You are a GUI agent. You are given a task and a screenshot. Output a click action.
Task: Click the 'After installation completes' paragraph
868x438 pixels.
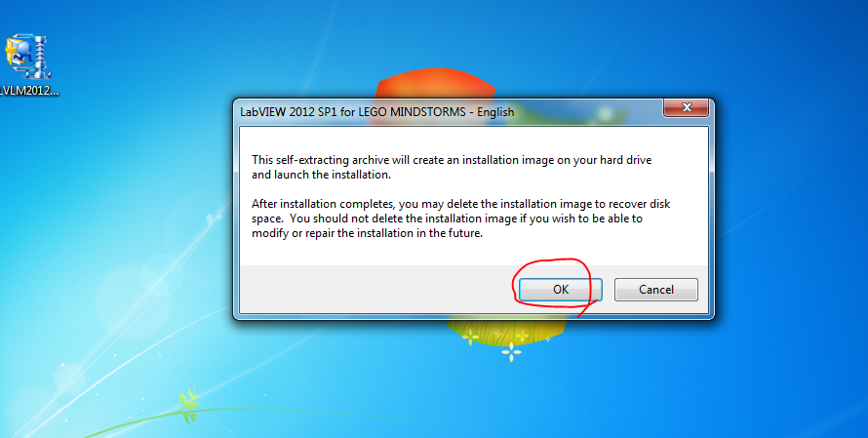click(x=461, y=219)
